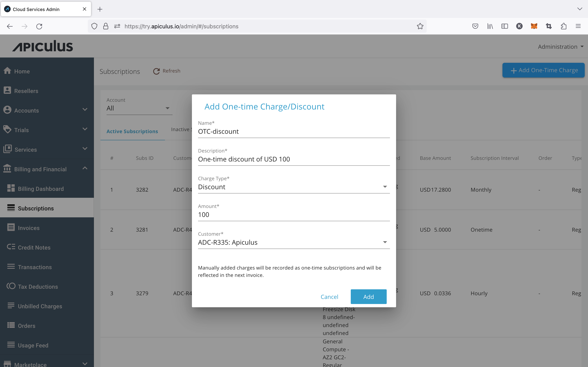Viewport: 588px width, 367px height.
Task: Toggle the Billing and Financial expander
Action: click(x=47, y=169)
